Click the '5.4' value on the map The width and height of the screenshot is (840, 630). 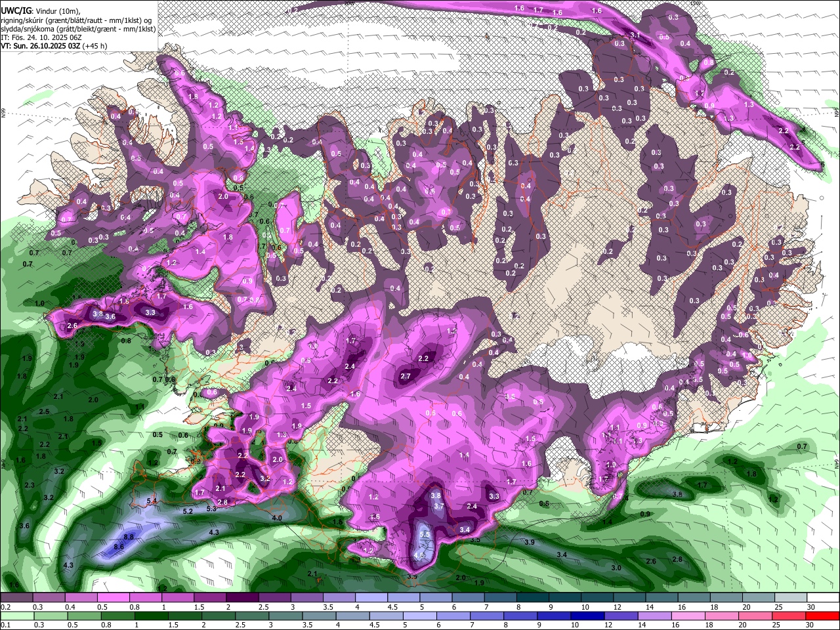pos(152,501)
